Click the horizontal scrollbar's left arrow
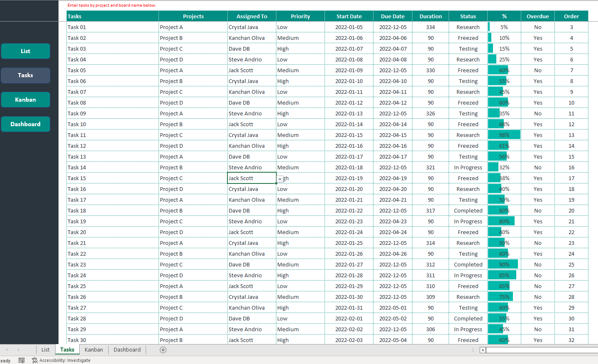This screenshot has width=598, height=364. tap(482, 350)
